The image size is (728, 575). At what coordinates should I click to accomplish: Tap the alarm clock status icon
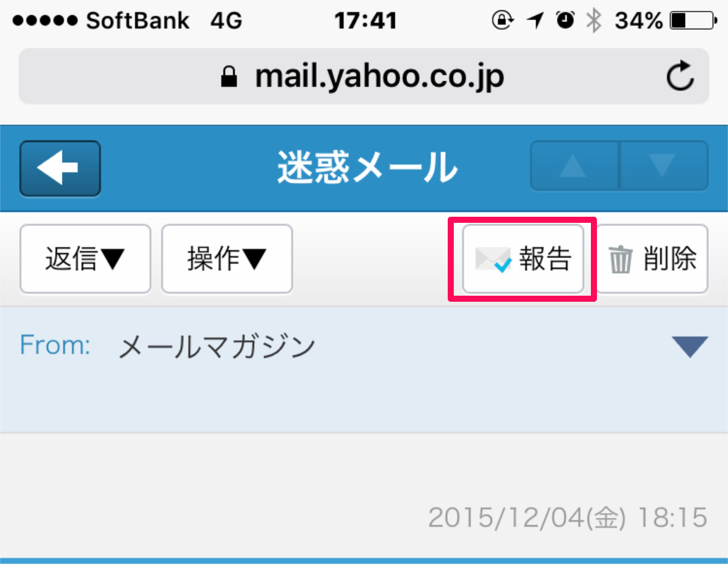(x=565, y=21)
